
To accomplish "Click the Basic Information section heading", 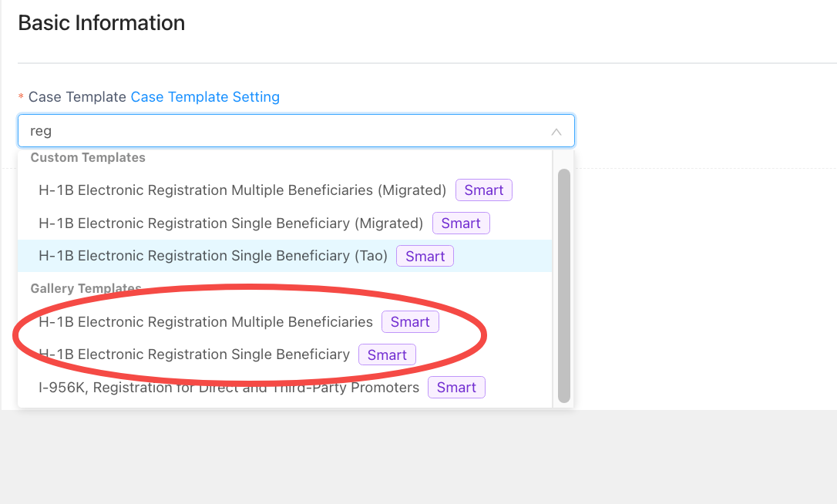I will pyautogui.click(x=101, y=23).
